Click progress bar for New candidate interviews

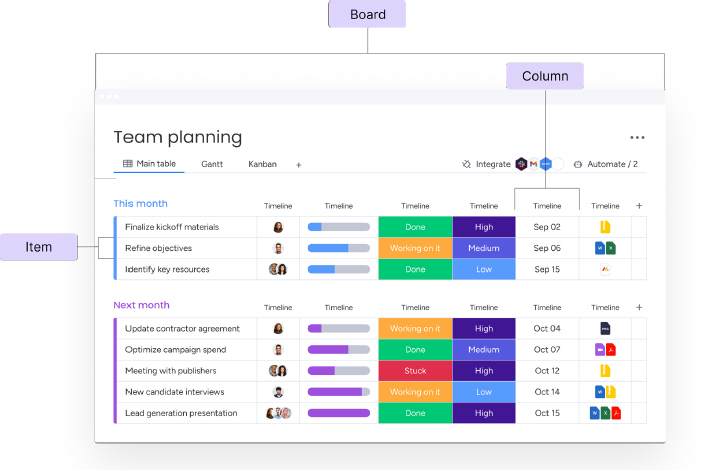(x=338, y=392)
